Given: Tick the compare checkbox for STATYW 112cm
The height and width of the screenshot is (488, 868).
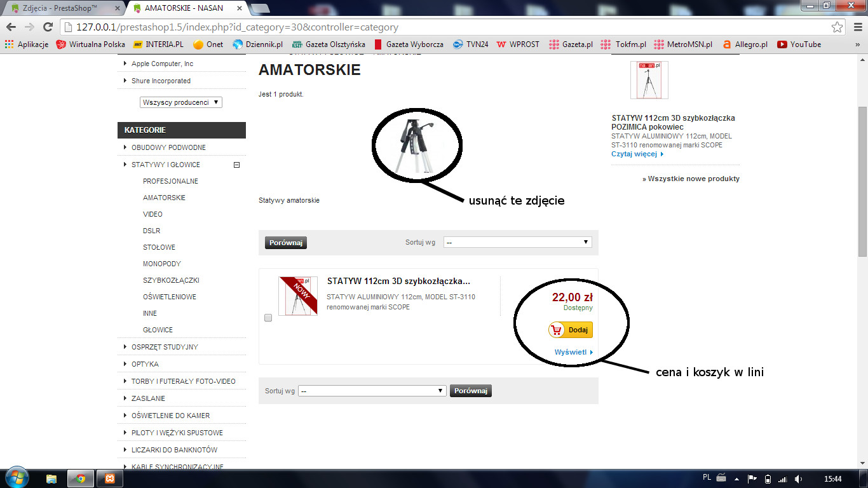Looking at the screenshot, I should click(x=268, y=318).
